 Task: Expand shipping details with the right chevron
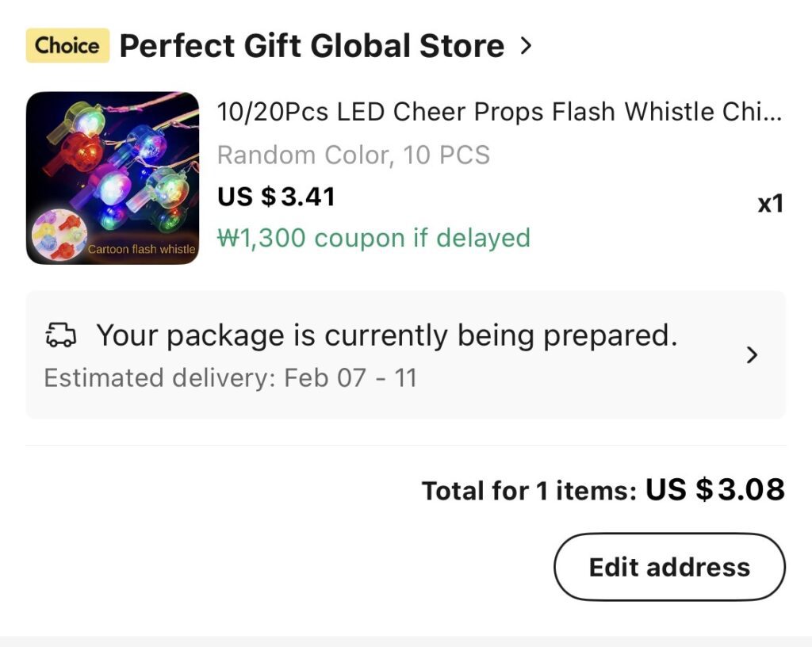pos(753,355)
